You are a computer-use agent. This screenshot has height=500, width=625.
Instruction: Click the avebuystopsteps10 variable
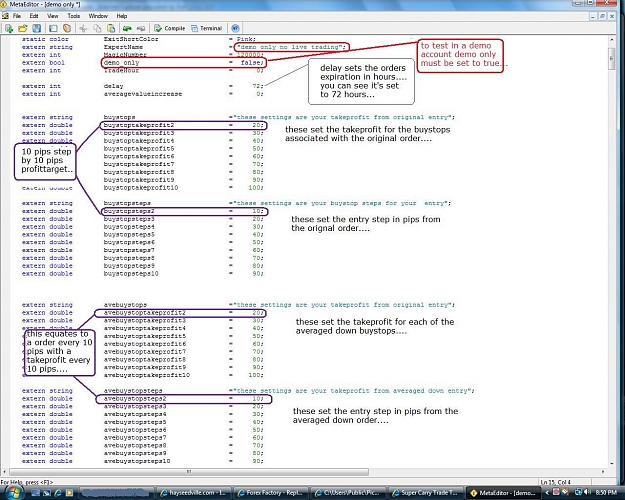click(x=137, y=461)
